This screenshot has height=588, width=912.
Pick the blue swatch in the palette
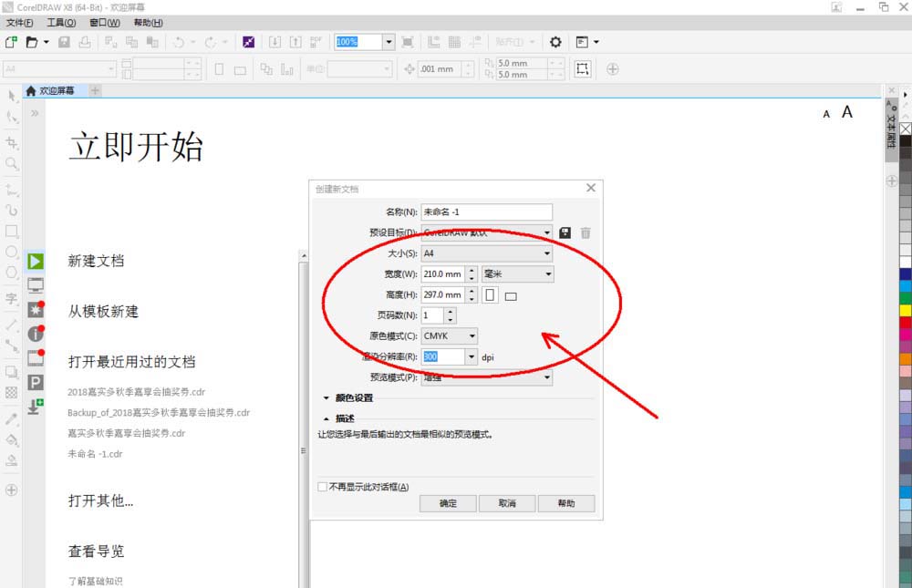pyautogui.click(x=906, y=273)
